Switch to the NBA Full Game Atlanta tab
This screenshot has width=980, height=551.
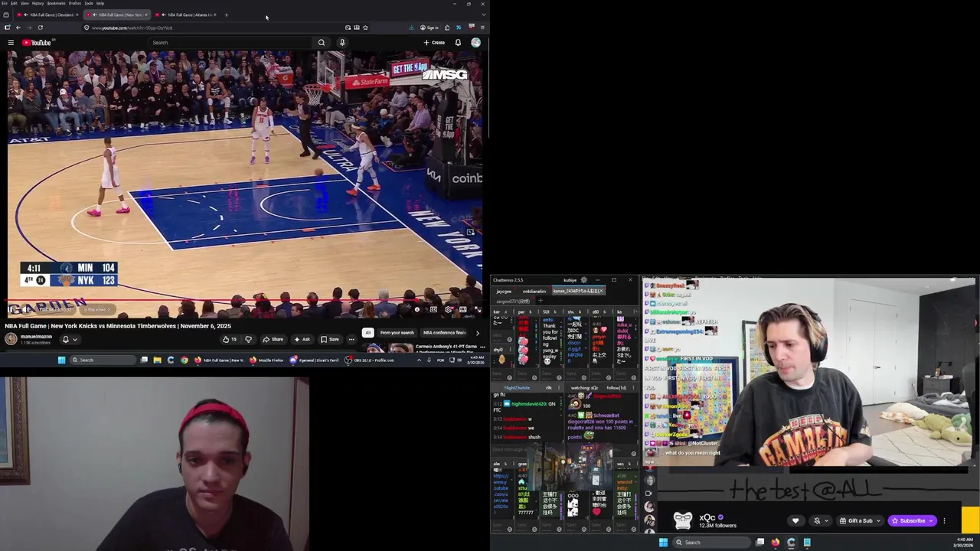[188, 15]
